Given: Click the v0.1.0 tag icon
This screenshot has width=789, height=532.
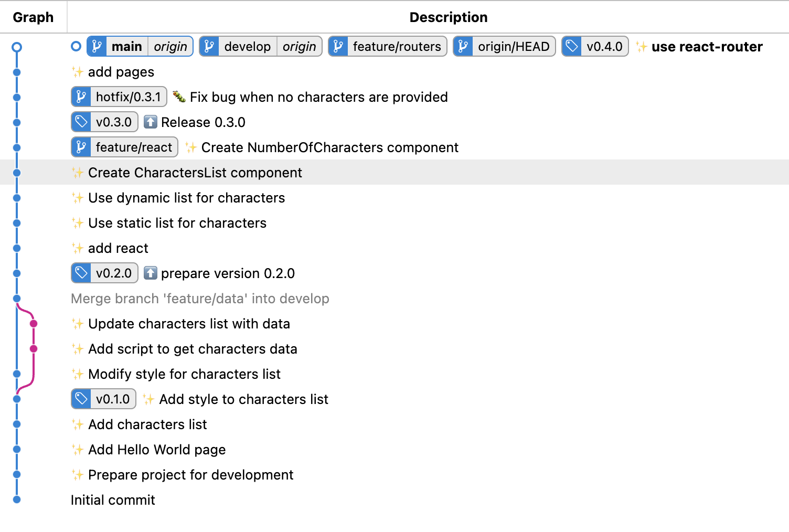Looking at the screenshot, I should pyautogui.click(x=81, y=399).
